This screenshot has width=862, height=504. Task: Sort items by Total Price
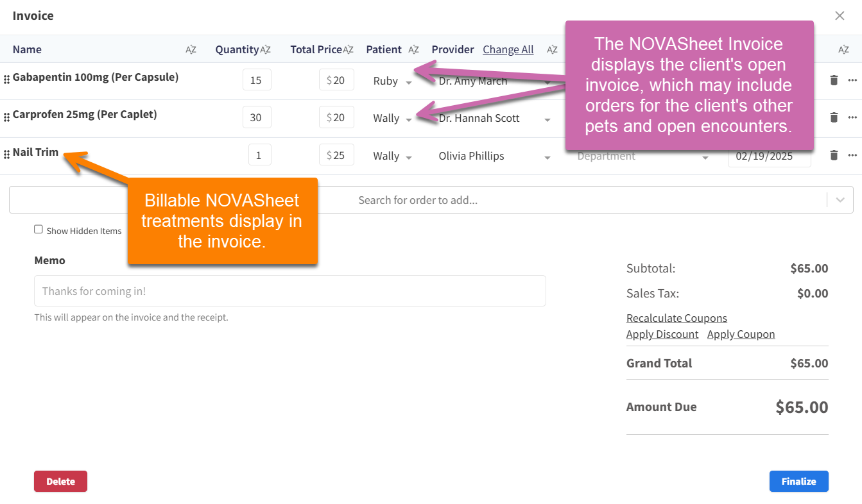point(348,49)
